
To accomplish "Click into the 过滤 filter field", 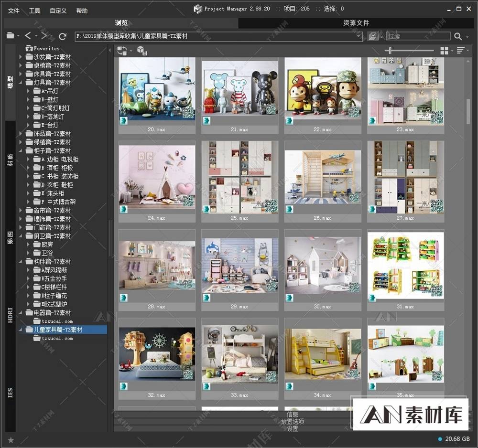I will click(x=418, y=36).
